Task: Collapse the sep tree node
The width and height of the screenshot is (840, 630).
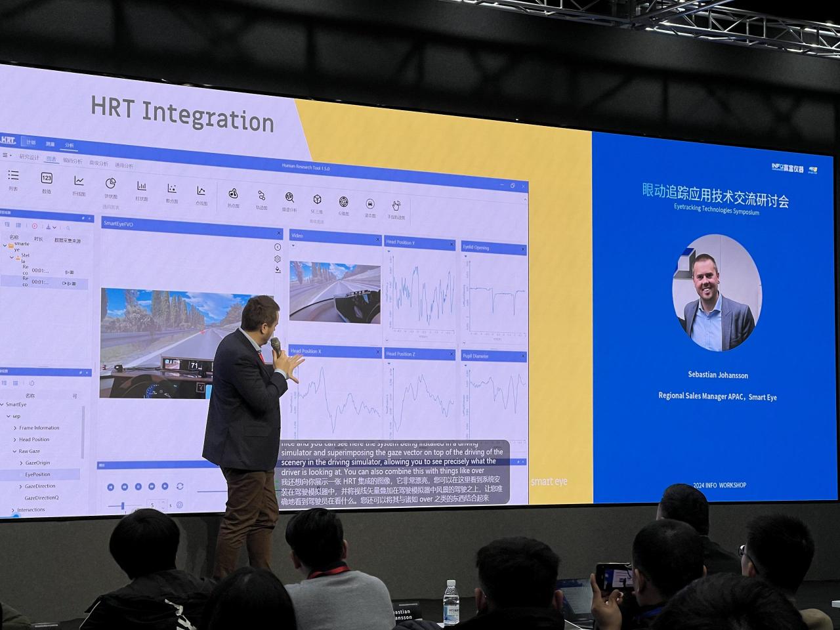Action: click(x=9, y=416)
